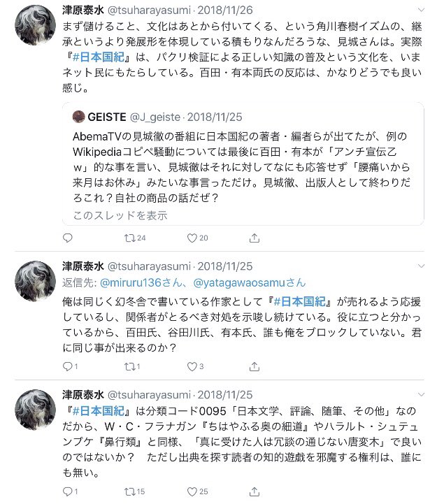Screen dimensions: 437x504
Task: Reply to the third tweet about 分類コード0095
Action: [70, 491]
